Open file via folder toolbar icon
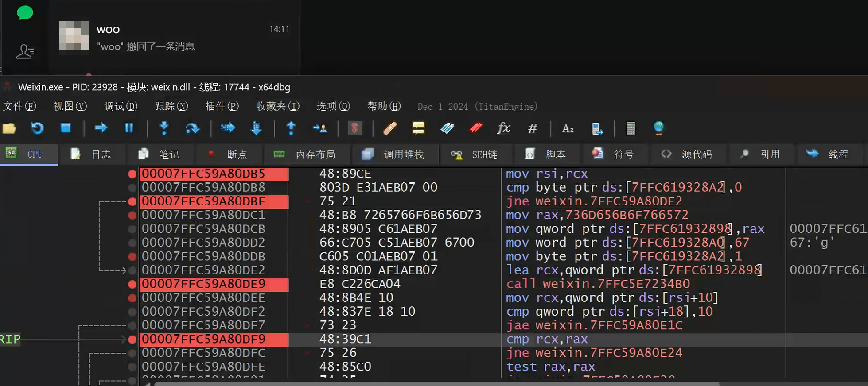The height and width of the screenshot is (386, 868). point(9,128)
